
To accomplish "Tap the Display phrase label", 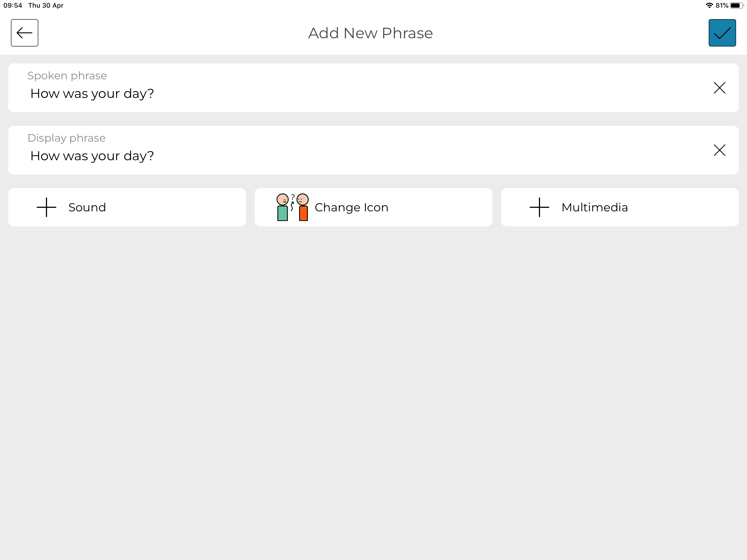I will [66, 138].
